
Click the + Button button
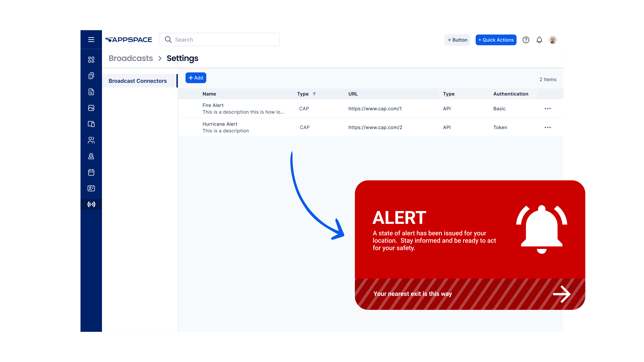457,40
